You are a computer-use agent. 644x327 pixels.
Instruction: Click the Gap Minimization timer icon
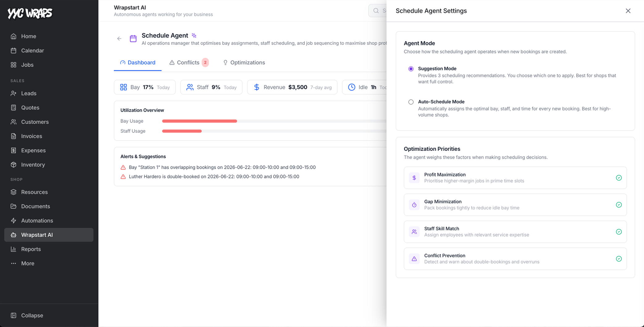pos(414,205)
